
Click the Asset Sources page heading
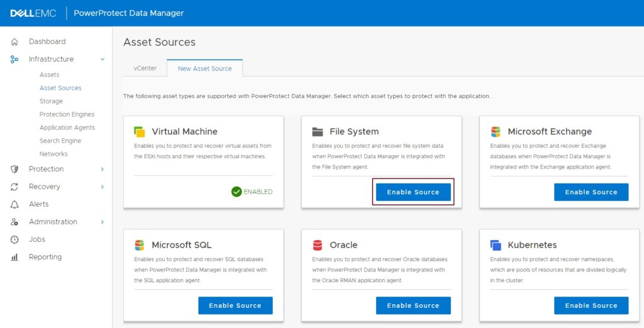point(159,42)
